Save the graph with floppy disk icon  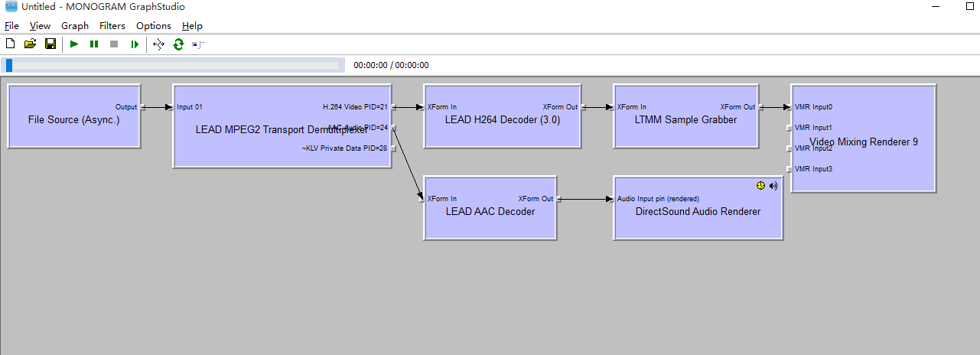point(50,44)
